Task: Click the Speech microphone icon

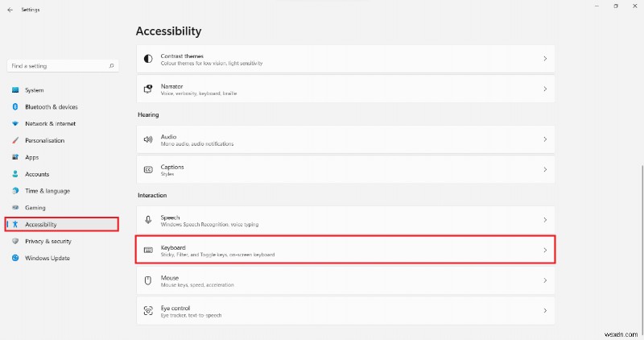Action: [148, 220]
